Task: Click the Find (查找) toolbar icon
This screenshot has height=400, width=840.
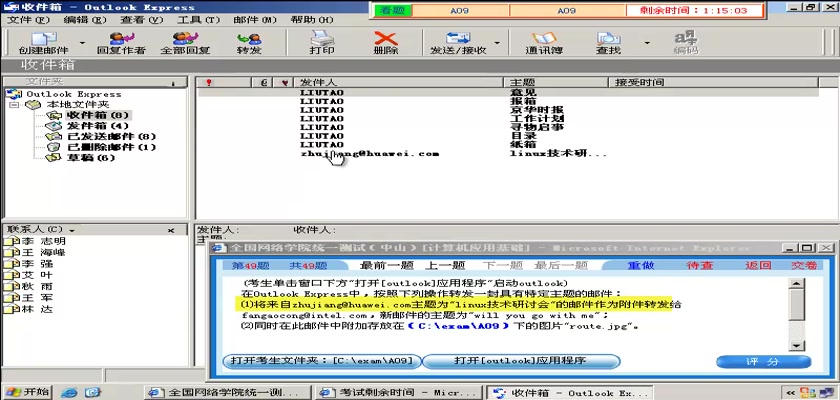Action: pyautogui.click(x=608, y=43)
